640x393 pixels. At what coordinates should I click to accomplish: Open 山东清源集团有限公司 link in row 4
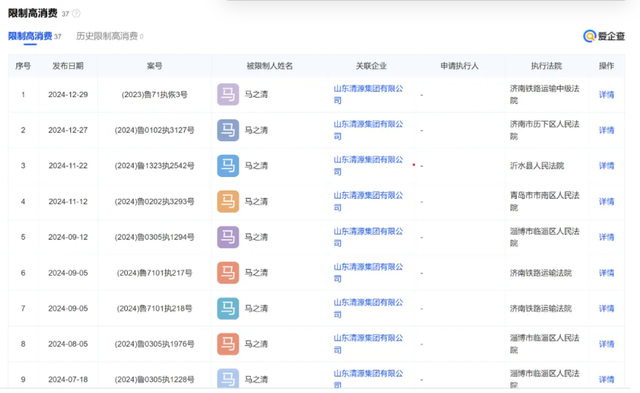[368, 202]
